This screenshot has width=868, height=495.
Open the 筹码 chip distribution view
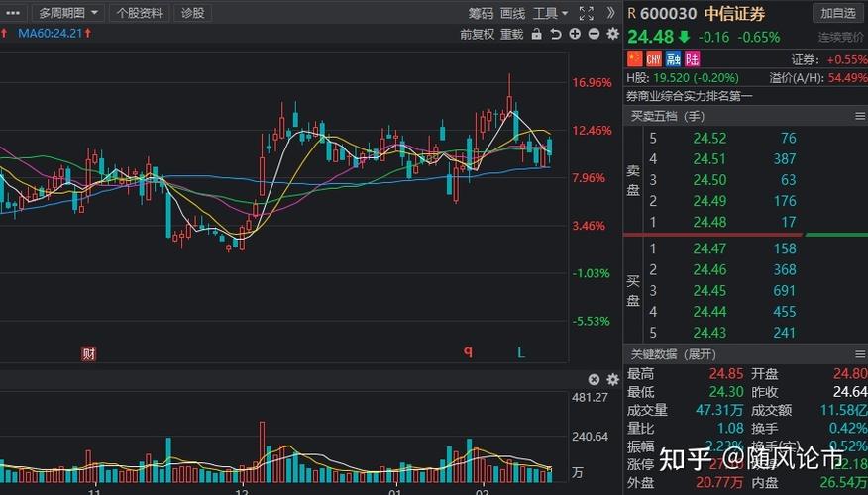481,13
